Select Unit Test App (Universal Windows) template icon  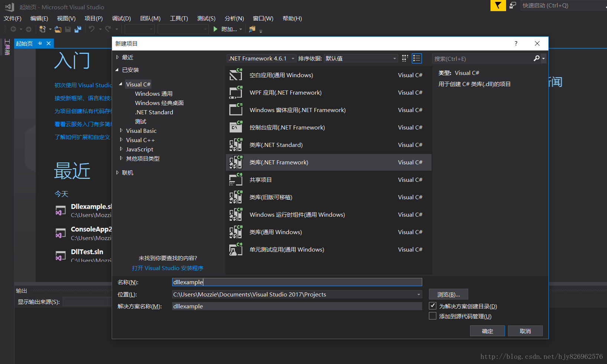[236, 249]
